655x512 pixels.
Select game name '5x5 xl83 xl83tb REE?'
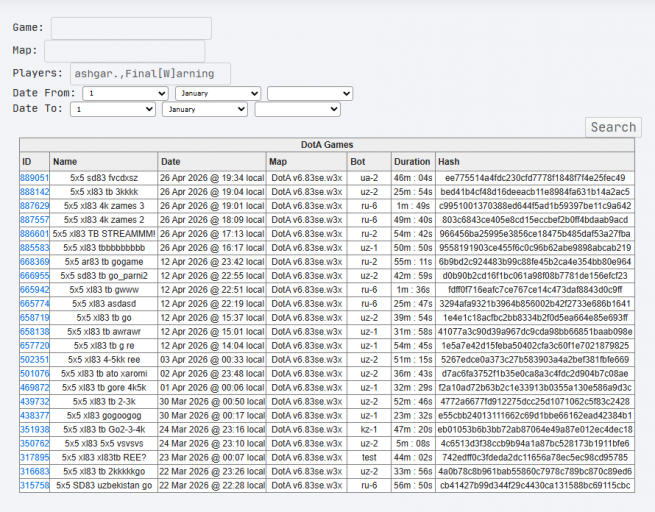coord(104,458)
